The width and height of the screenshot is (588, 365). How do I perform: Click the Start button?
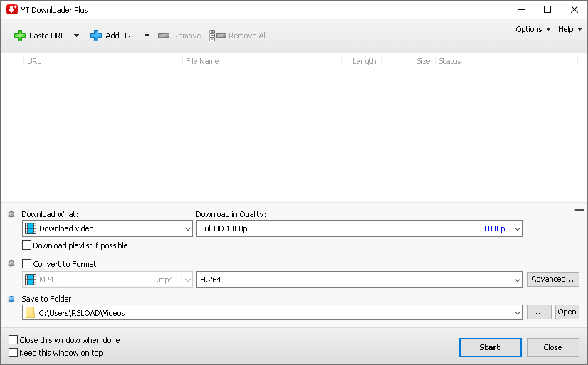point(490,347)
